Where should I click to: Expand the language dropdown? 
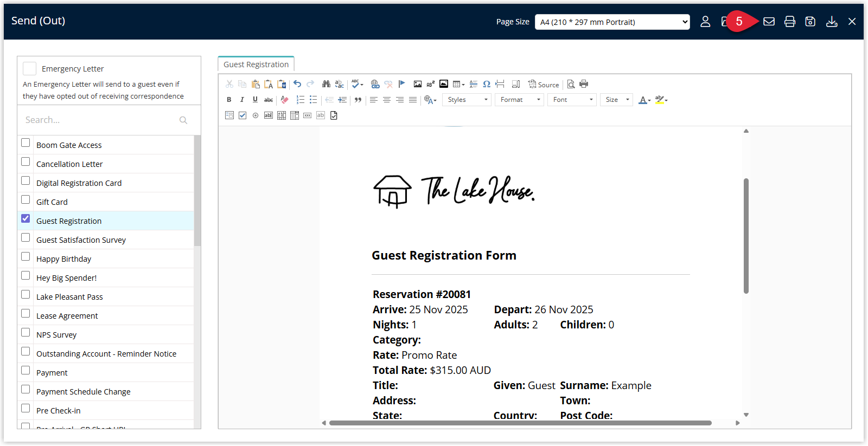point(430,100)
